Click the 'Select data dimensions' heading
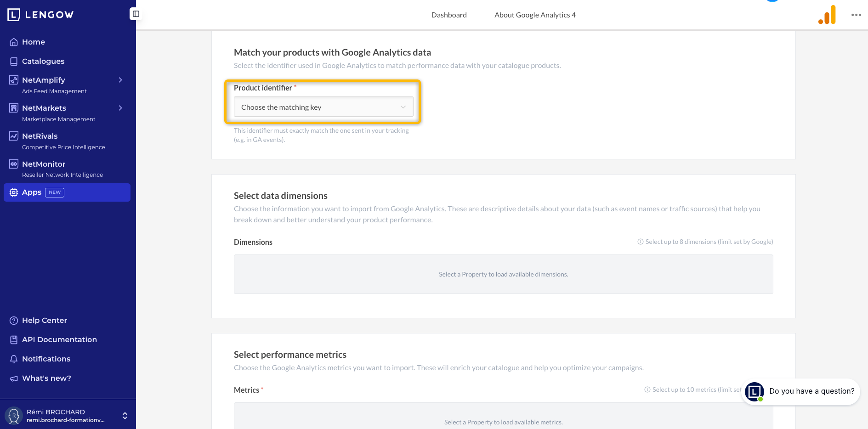The width and height of the screenshot is (868, 429). (281, 196)
